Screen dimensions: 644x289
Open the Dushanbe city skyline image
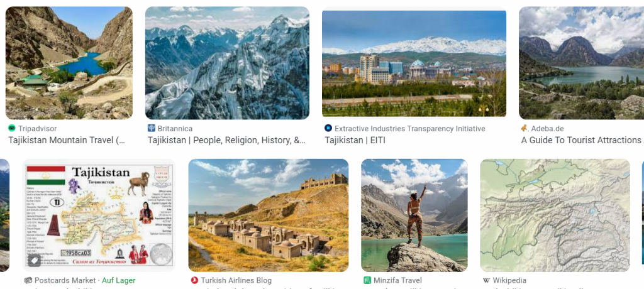[414, 63]
